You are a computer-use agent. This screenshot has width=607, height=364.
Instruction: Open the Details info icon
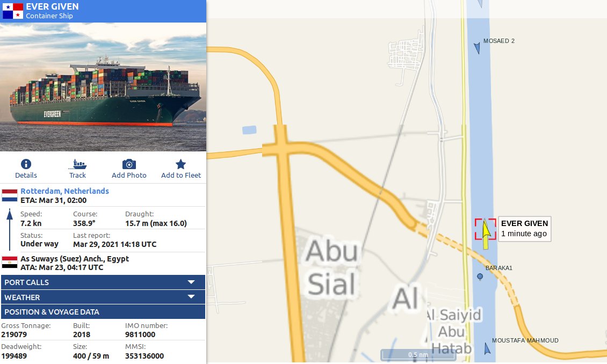coord(26,164)
